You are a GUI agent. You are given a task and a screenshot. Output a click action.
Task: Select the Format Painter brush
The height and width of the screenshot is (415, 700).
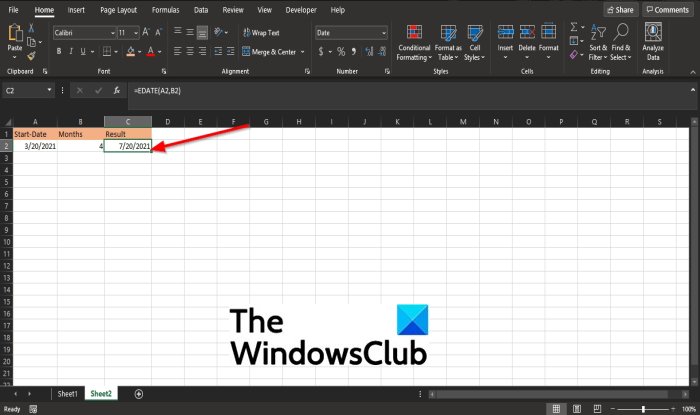coord(31,56)
